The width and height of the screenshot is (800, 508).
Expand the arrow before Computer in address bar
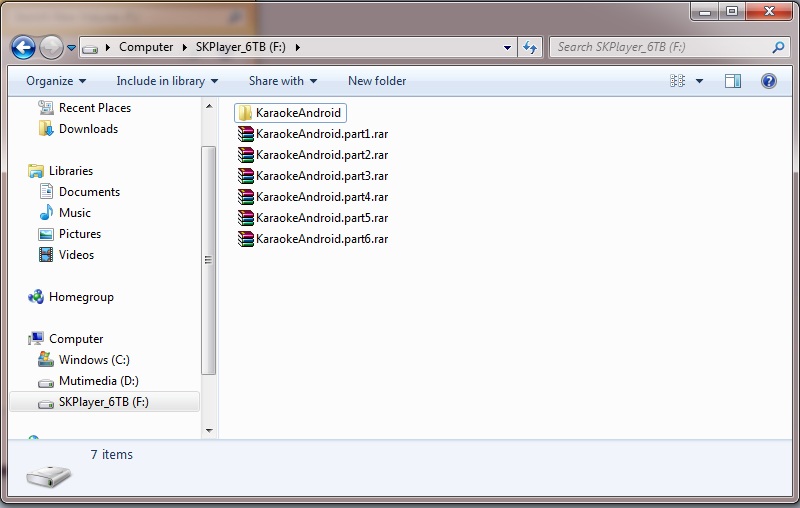click(x=108, y=47)
